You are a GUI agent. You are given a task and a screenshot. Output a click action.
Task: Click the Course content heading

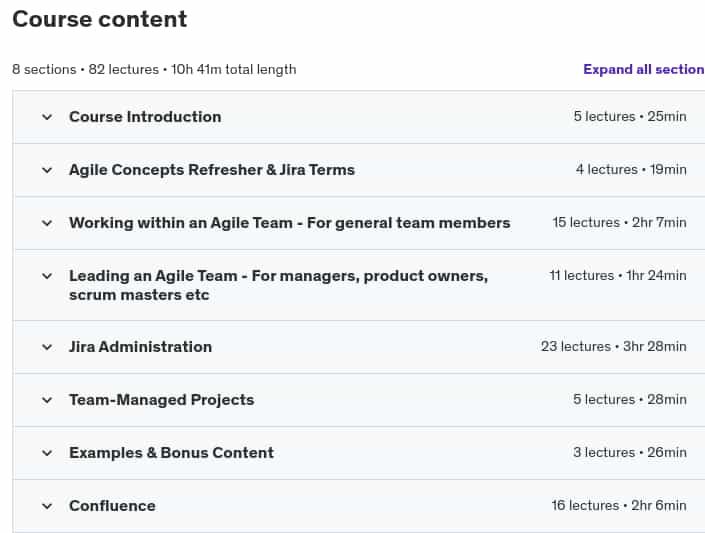point(99,19)
